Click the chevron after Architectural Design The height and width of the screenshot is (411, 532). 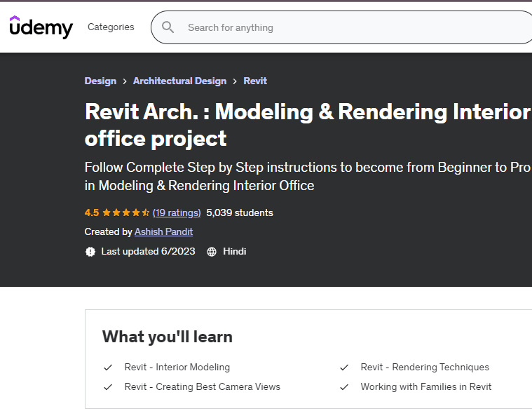pos(235,81)
